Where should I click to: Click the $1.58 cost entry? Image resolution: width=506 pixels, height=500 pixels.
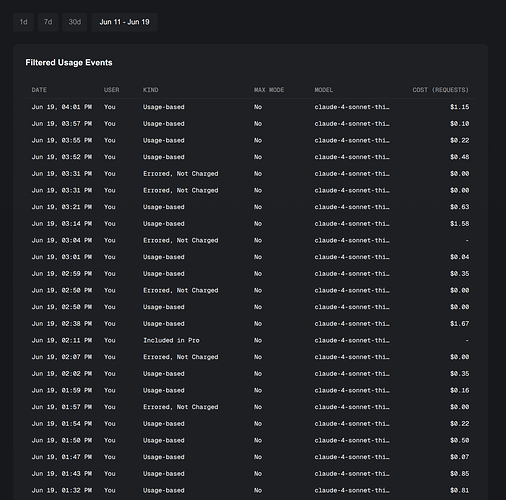coord(459,224)
